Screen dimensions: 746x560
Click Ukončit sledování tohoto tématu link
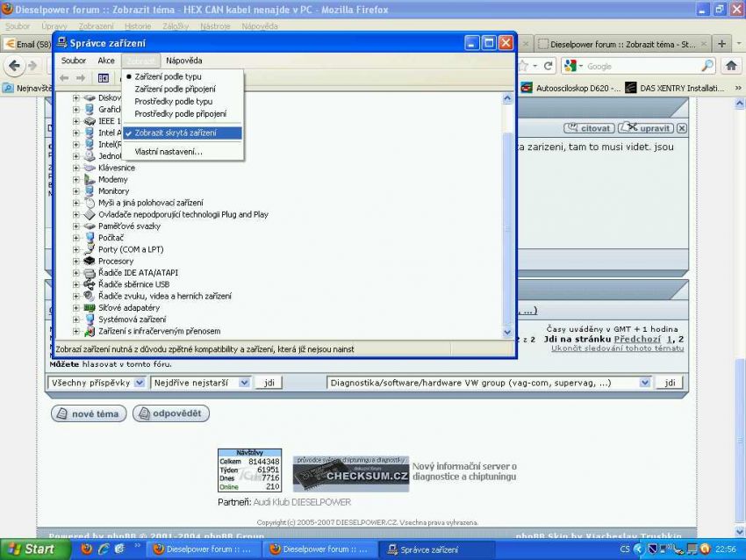point(617,348)
